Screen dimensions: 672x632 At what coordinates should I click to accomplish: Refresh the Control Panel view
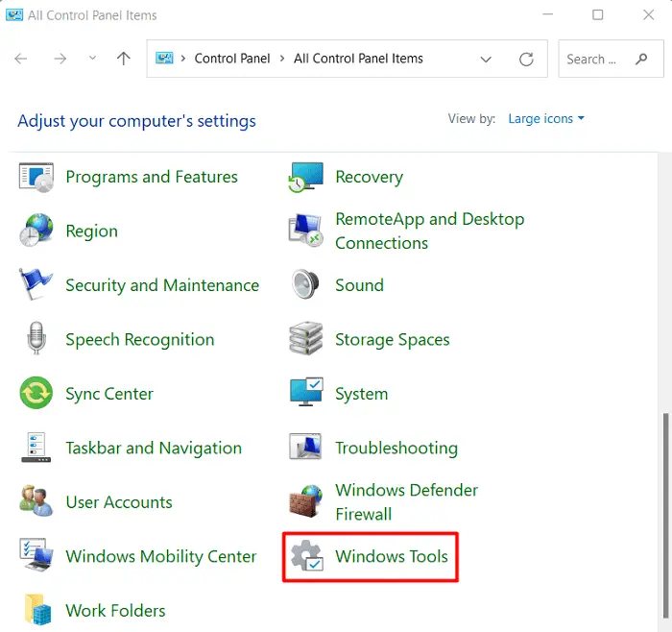[526, 59]
